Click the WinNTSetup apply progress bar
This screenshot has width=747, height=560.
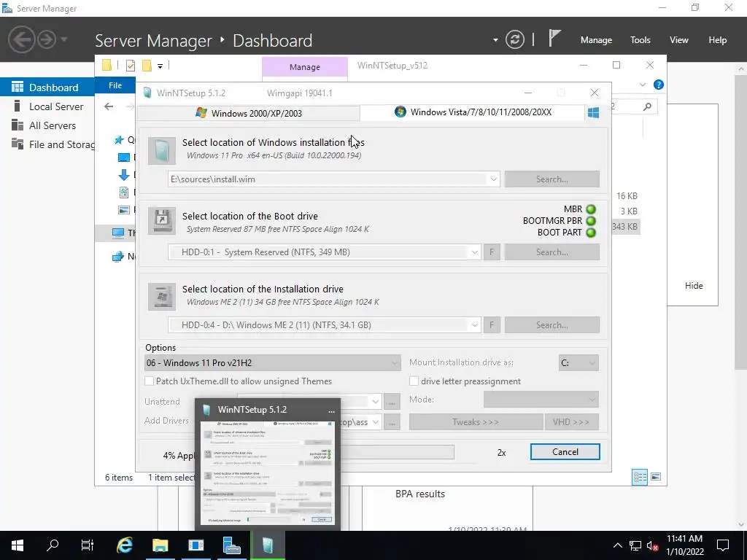[398, 452]
